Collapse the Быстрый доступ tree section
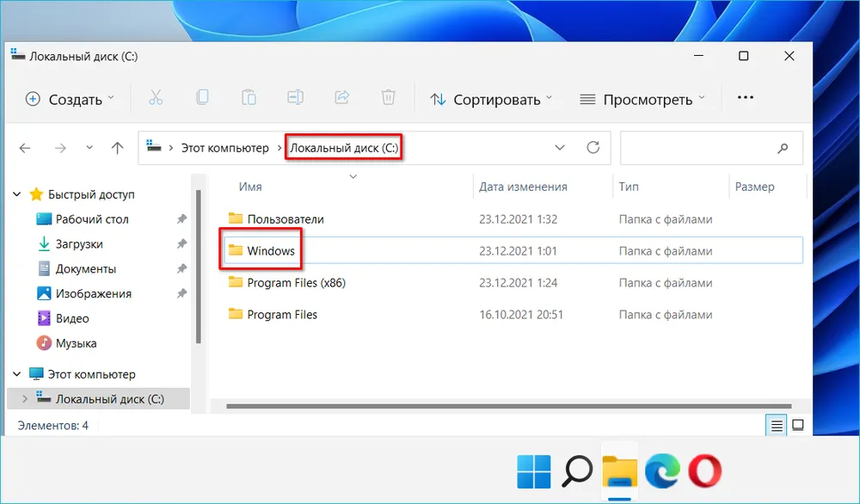Image resolution: width=860 pixels, height=504 pixels. (17, 194)
